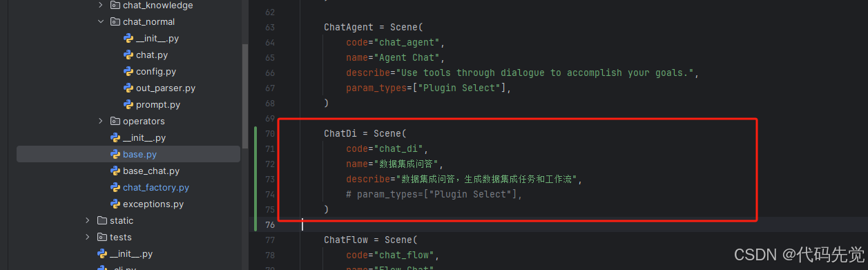Expand the operators folder arrow
868x270 pixels.
tap(101, 122)
